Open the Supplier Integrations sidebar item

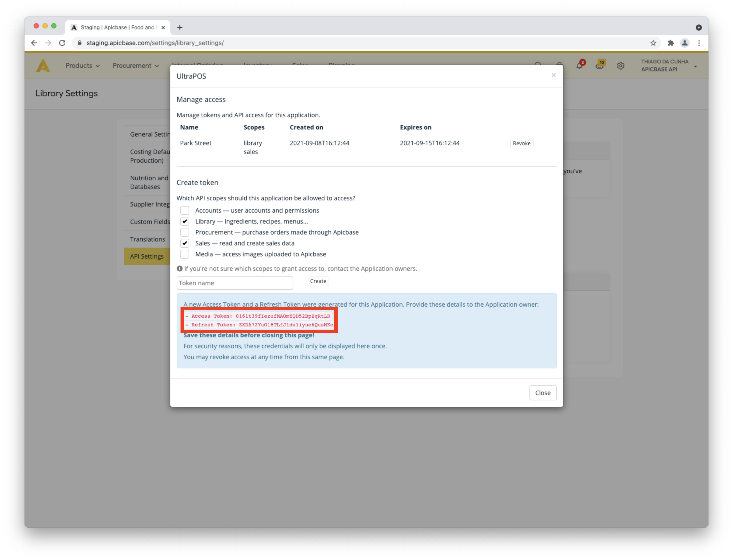[x=147, y=204]
